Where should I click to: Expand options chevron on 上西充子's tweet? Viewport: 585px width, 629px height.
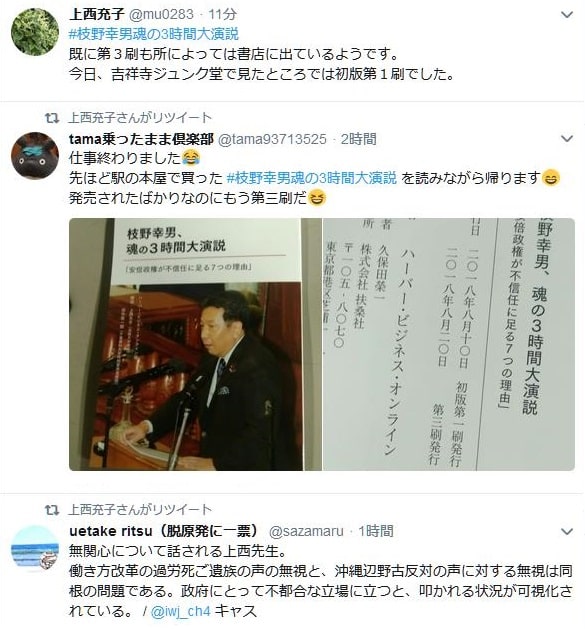point(567,15)
